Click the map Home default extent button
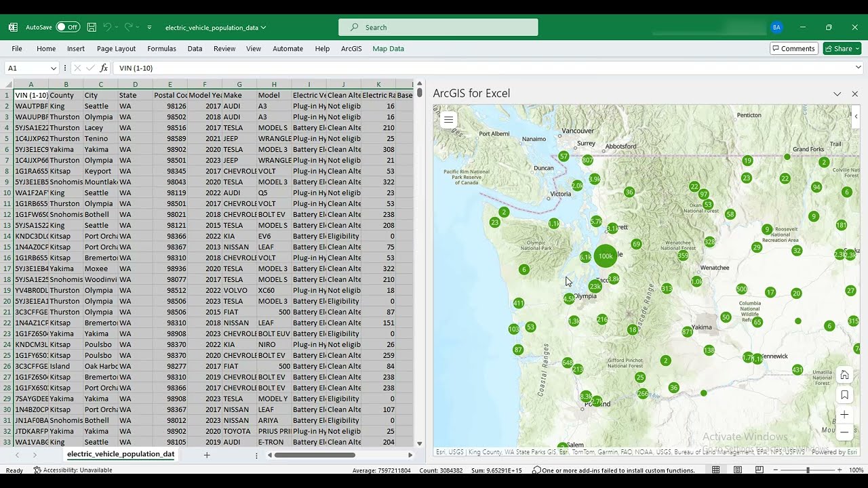The height and width of the screenshot is (488, 868). 844,375
